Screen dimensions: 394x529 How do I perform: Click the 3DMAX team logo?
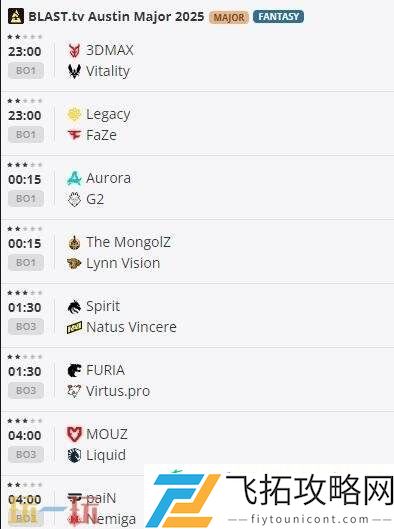click(74, 51)
